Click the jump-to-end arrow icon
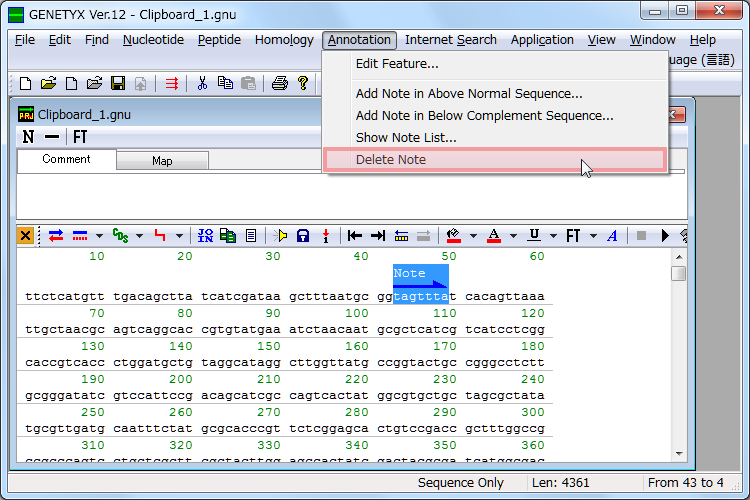Screen dimensions: 750x500 point(378,235)
